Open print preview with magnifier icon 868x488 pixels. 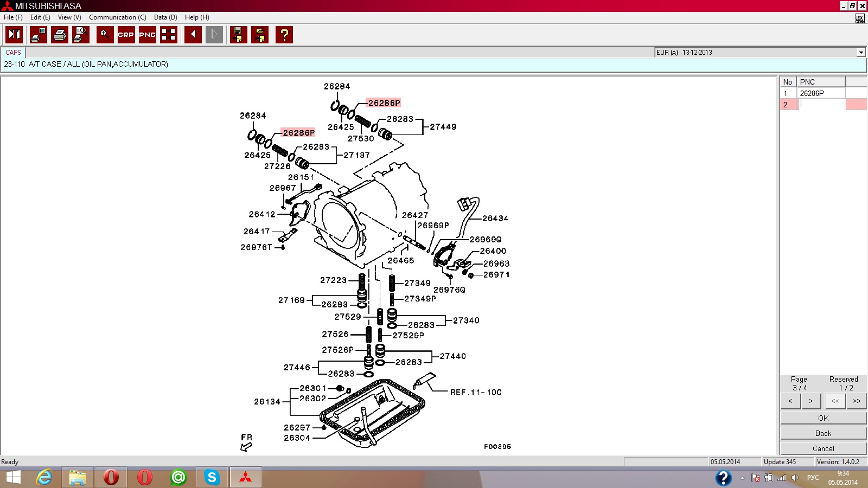pyautogui.click(x=81, y=35)
